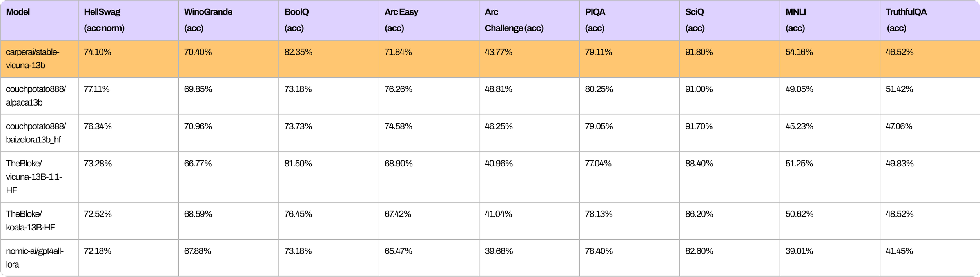Click TheBloke/vicuna-13B-1.1-HF model name

[34, 177]
